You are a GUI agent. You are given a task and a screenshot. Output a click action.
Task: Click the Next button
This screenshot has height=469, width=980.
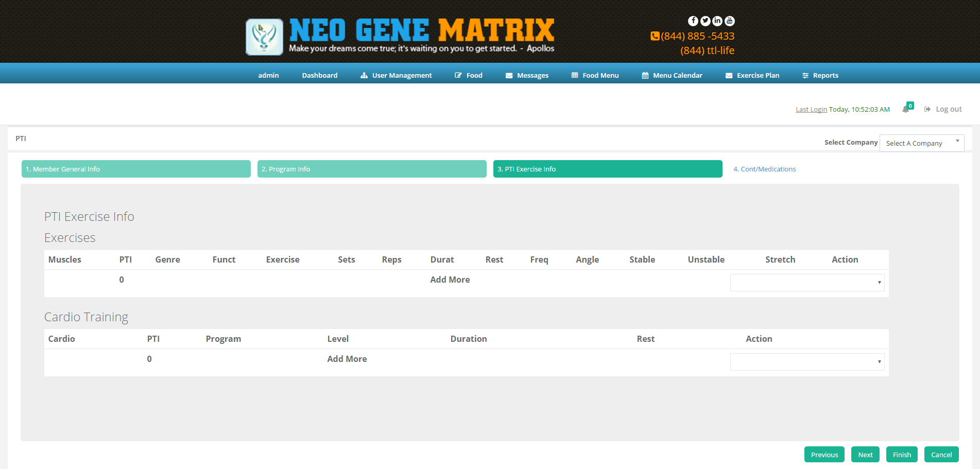click(x=865, y=455)
